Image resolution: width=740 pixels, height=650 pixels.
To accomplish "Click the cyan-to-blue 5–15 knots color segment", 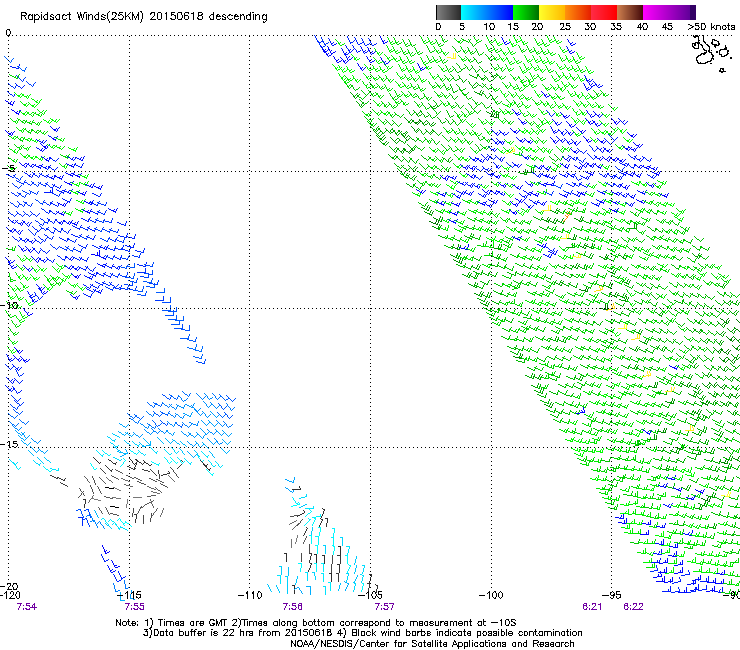I will pos(487,12).
